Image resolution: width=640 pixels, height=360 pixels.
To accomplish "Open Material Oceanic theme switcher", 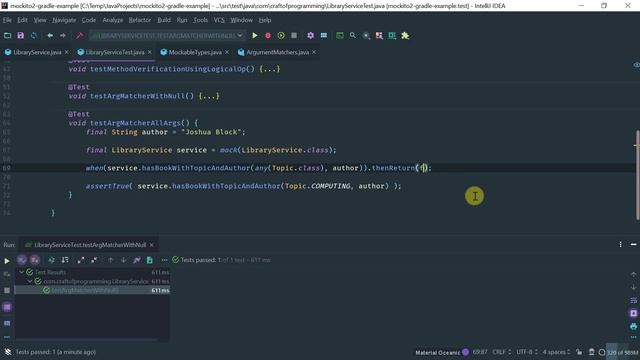I will tap(442, 352).
